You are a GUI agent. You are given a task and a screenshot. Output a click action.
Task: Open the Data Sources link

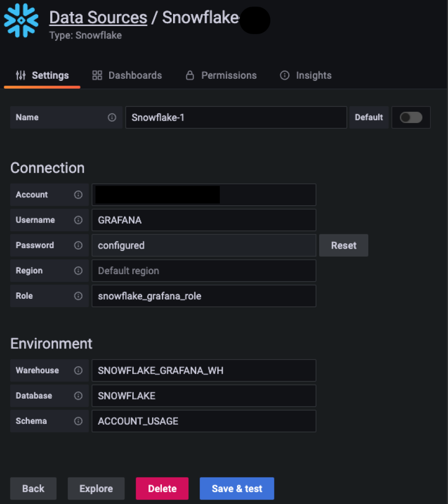(98, 17)
